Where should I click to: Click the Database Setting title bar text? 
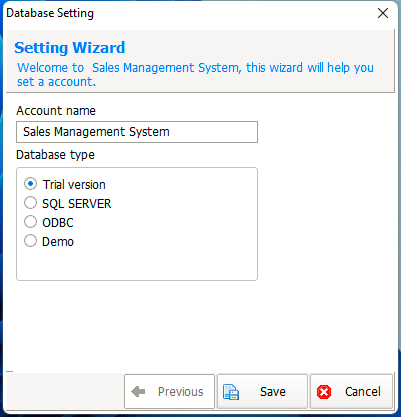coord(50,13)
